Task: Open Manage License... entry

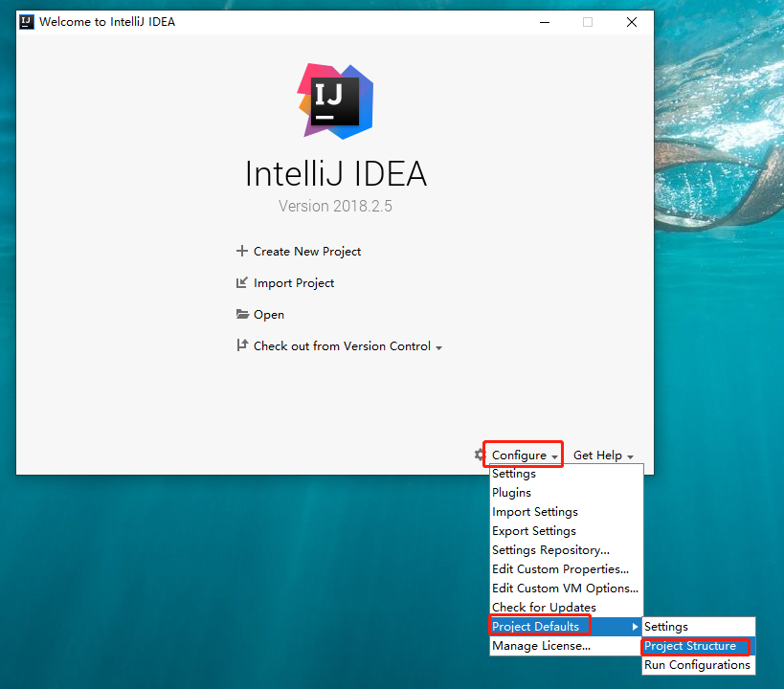Action: coord(566,646)
